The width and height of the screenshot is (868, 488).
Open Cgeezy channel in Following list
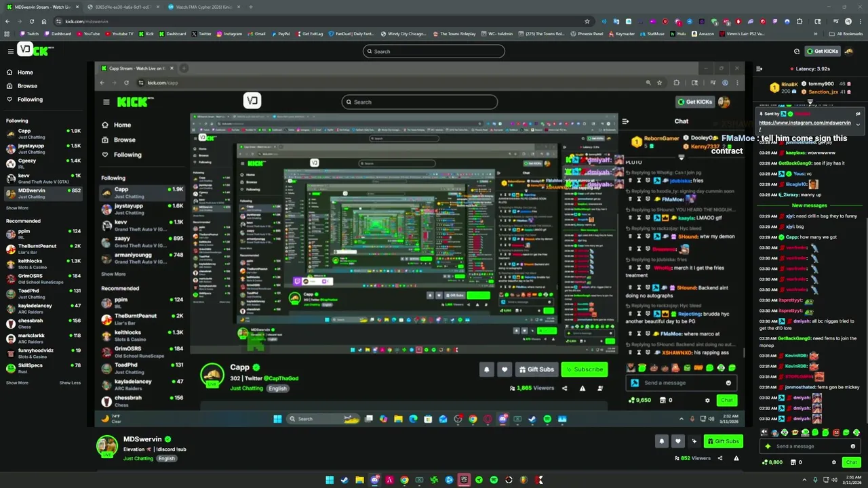click(x=43, y=163)
